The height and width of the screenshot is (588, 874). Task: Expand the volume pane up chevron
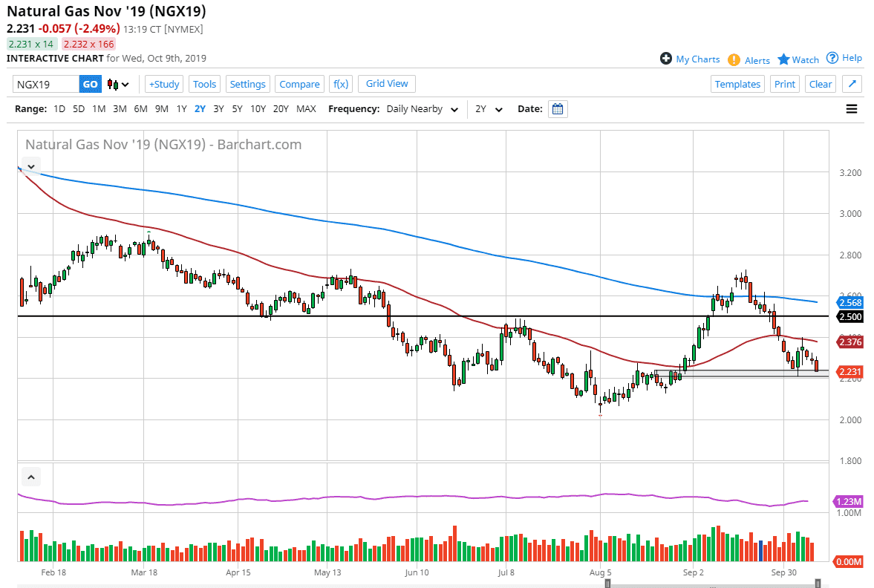point(31,477)
